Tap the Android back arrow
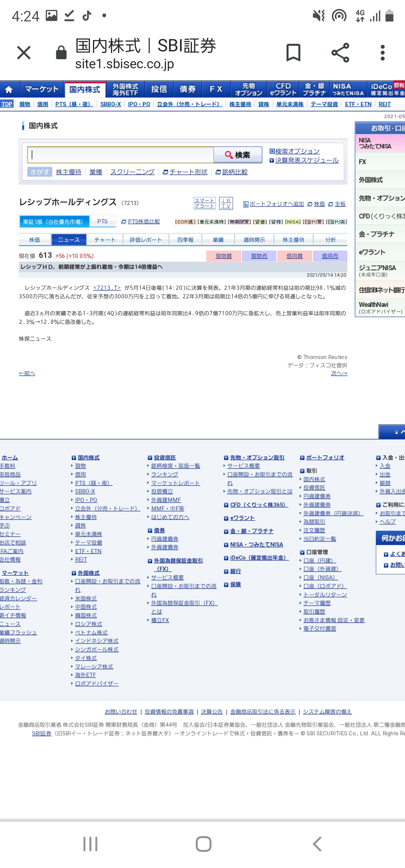 coord(317,844)
